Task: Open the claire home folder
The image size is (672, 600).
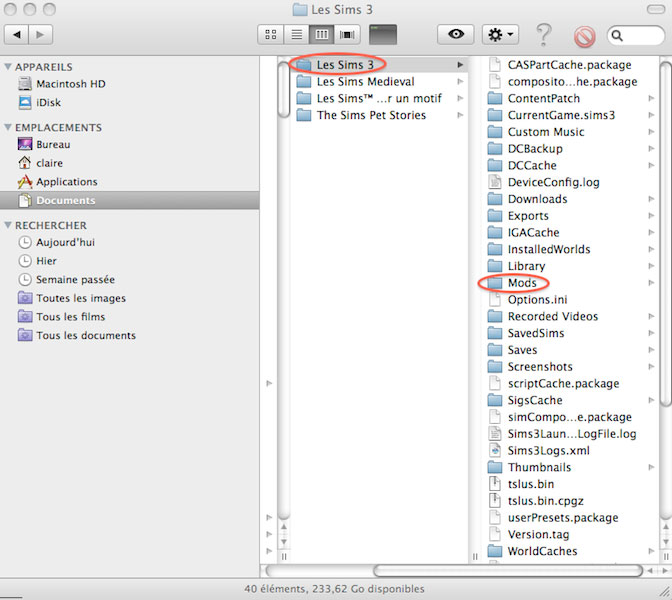Action: 40,163
